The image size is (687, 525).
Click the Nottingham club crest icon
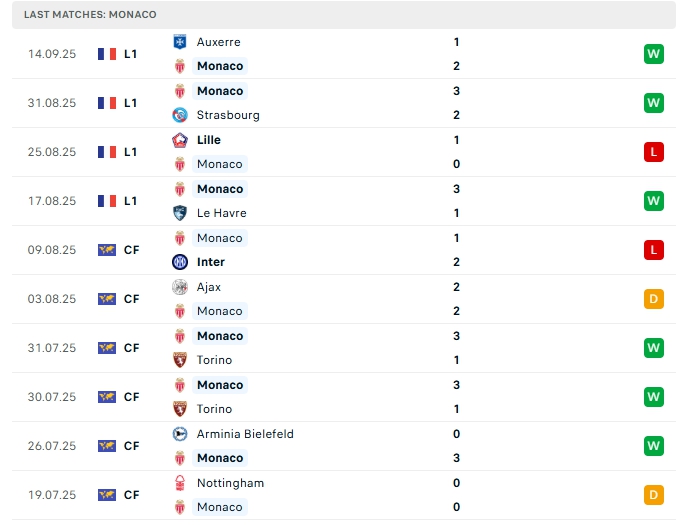tap(180, 483)
